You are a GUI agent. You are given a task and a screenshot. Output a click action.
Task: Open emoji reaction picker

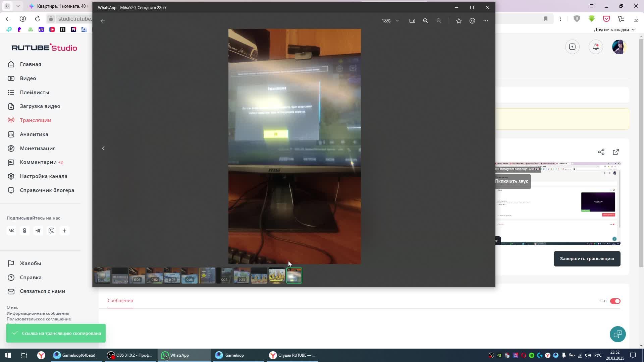coord(472,21)
